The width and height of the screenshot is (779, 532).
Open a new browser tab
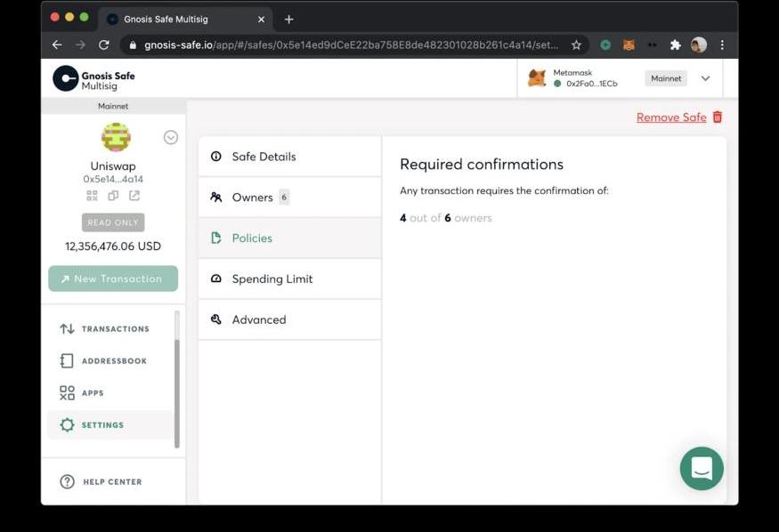click(289, 20)
